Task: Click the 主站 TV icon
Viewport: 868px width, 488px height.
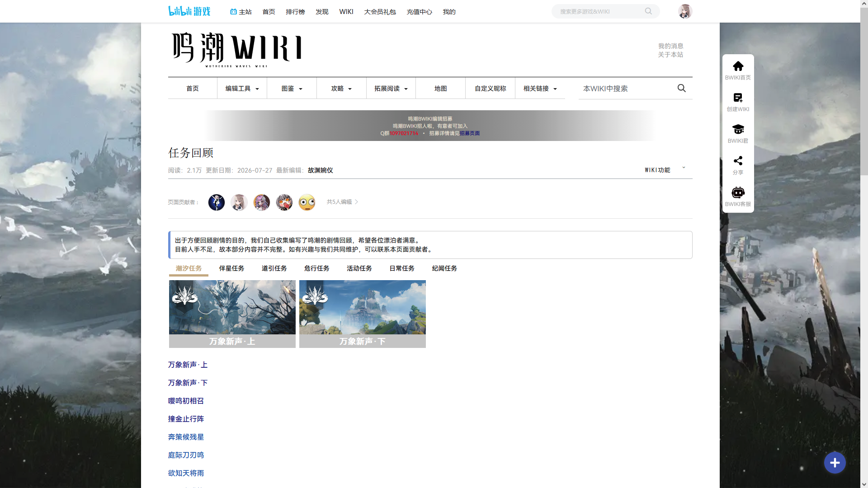Action: point(233,12)
